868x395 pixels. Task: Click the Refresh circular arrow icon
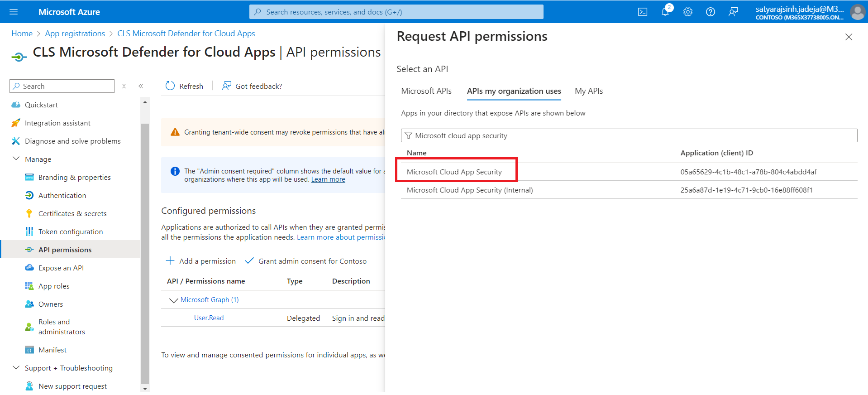170,86
